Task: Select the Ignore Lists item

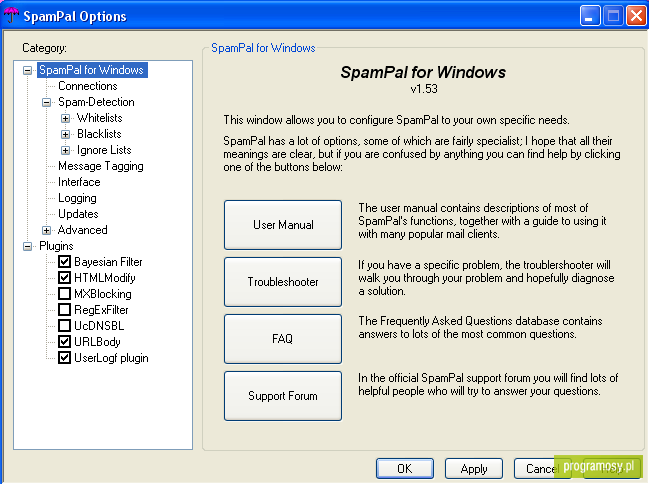Action: [x=104, y=150]
